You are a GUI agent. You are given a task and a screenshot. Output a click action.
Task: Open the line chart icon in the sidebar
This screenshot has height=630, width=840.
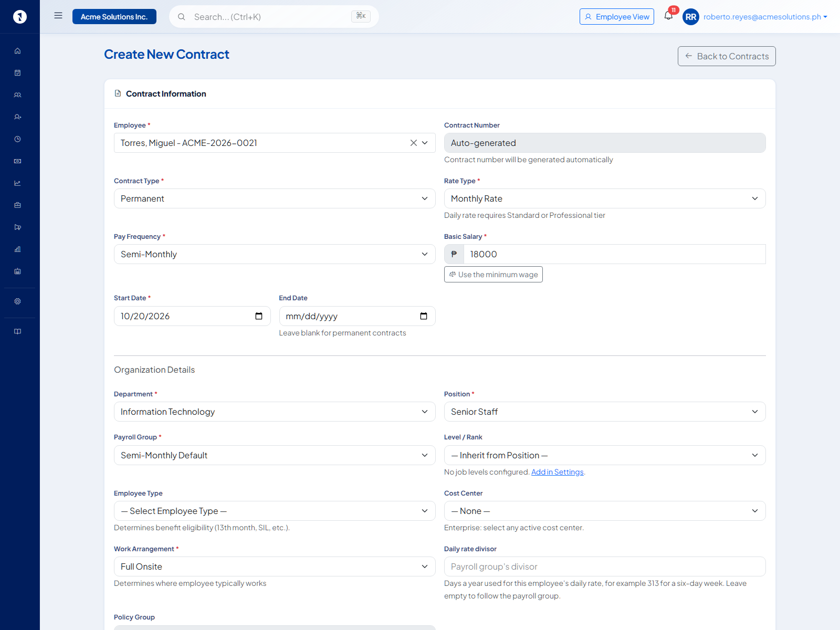tap(17, 183)
